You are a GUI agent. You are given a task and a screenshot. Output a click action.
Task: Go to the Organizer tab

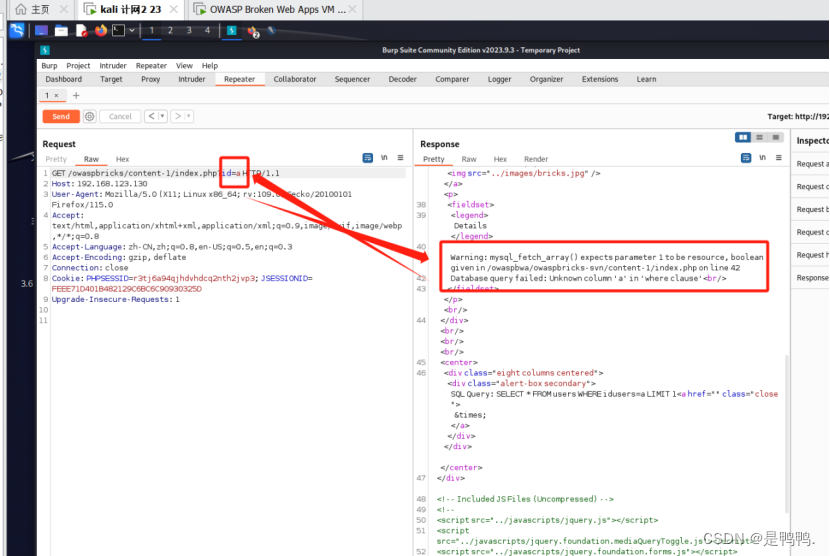pos(546,79)
